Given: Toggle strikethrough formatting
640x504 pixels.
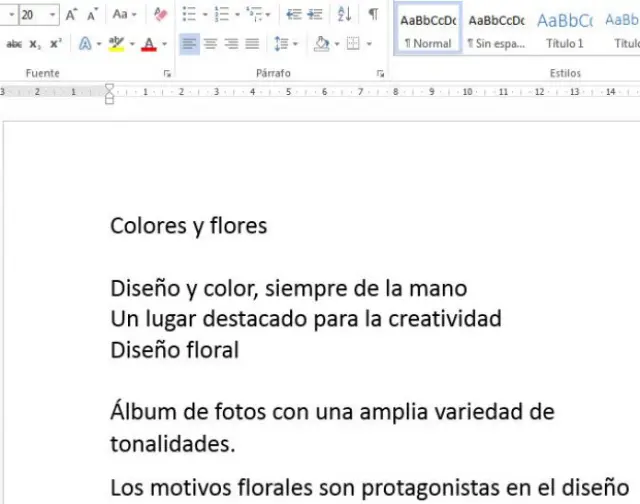Looking at the screenshot, I should pyautogui.click(x=14, y=44).
